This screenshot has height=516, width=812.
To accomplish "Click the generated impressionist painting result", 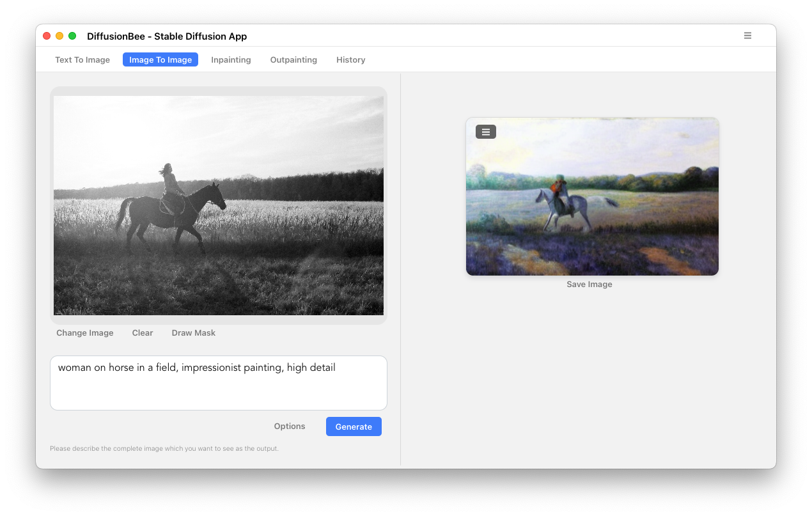I will 592,205.
